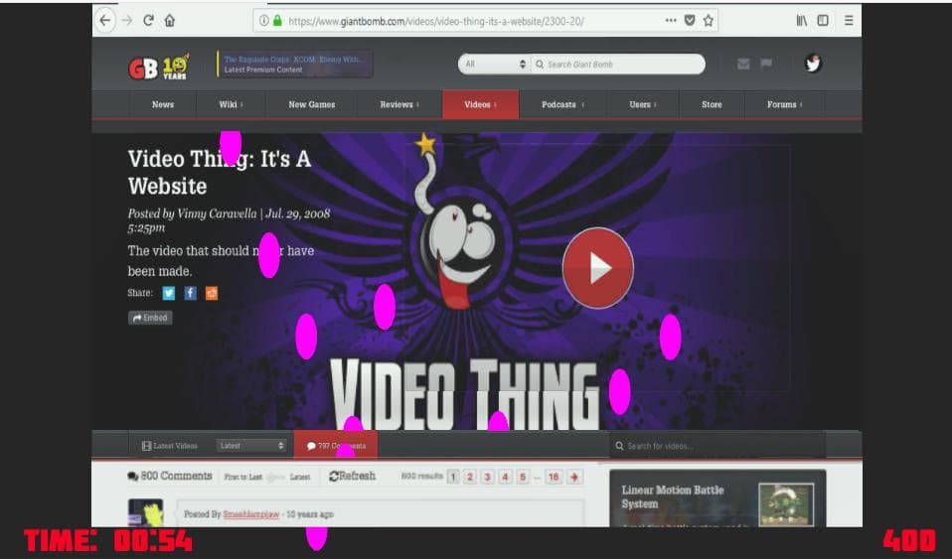This screenshot has height=560, width=952.
Task: Open the News section
Action: coord(163,104)
